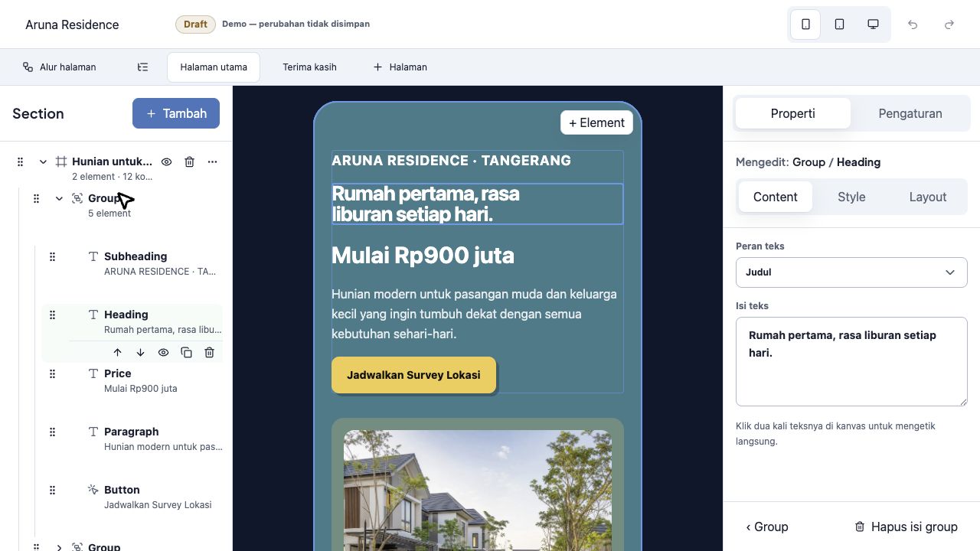Undo the last change
980x551 pixels.
coord(913,24)
